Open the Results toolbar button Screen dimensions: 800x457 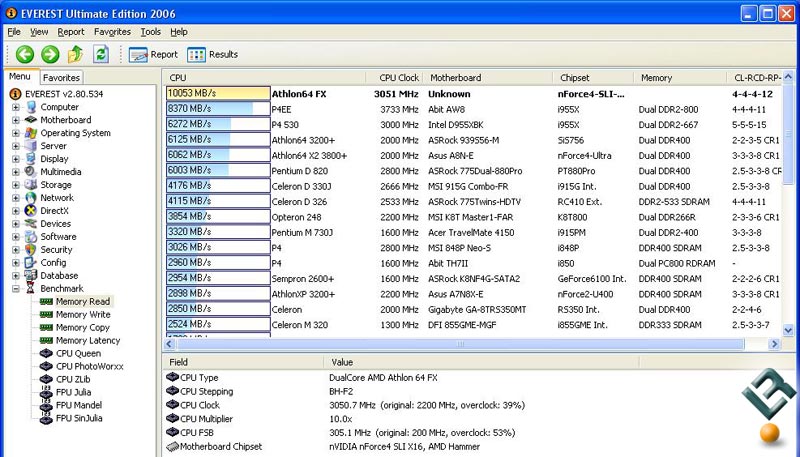[213, 55]
